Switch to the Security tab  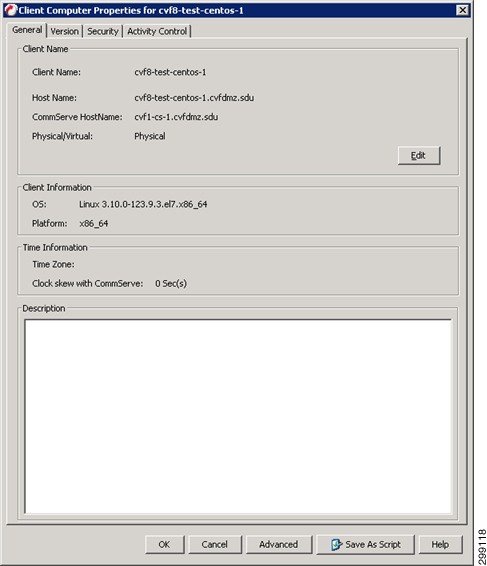tap(103, 31)
